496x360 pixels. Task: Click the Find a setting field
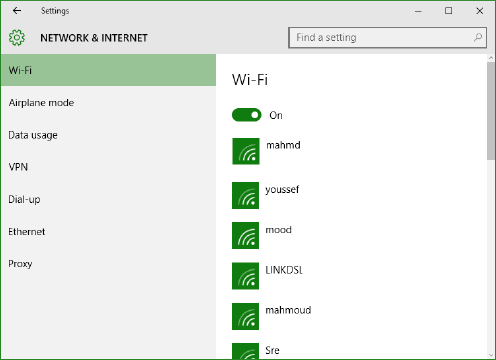[x=387, y=38]
